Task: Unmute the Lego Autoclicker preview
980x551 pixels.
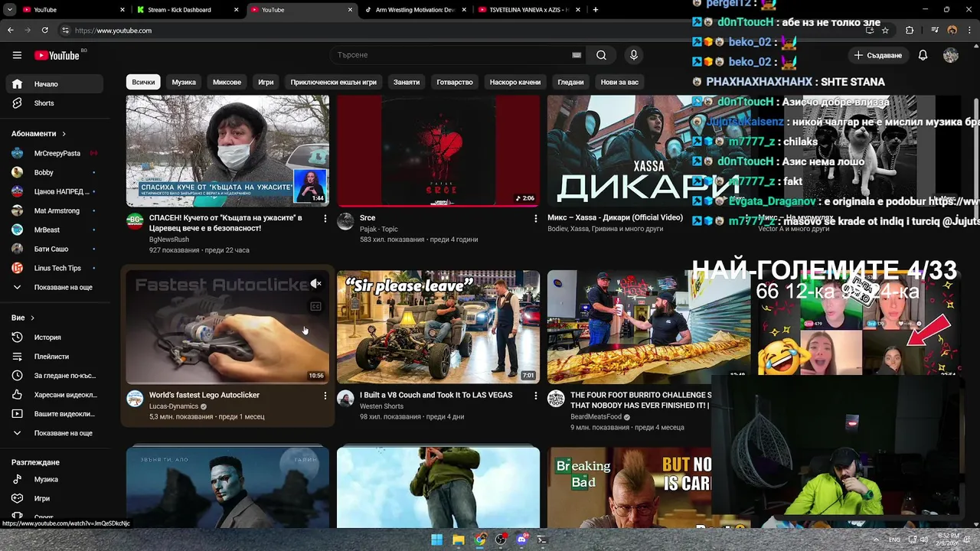Action: (315, 284)
